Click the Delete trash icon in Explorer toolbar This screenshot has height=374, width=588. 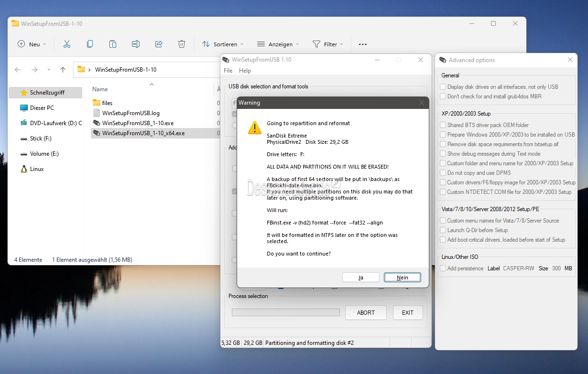coord(182,44)
